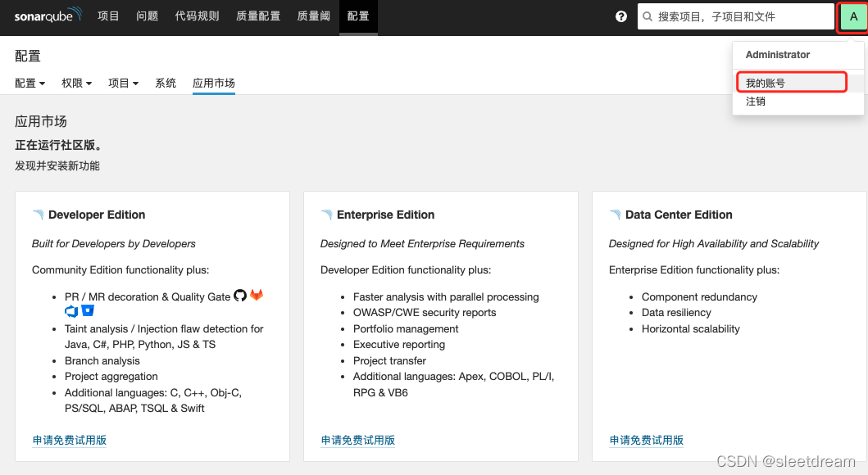Open the 项目 top navigation item
The width and height of the screenshot is (868, 475).
pyautogui.click(x=108, y=16)
